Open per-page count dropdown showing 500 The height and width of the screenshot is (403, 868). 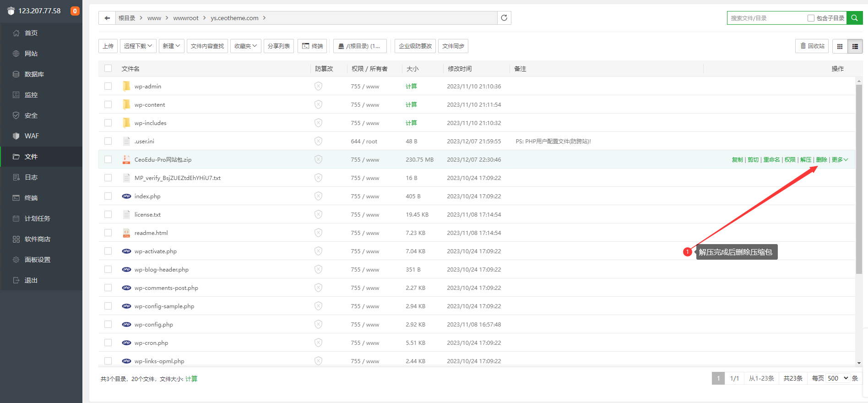click(838, 378)
